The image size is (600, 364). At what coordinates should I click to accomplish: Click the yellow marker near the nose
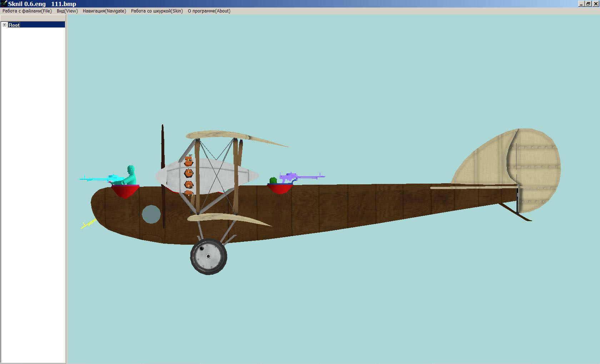tap(87, 224)
